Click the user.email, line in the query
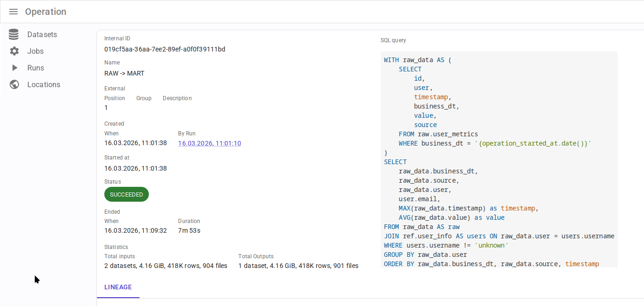This screenshot has height=306, width=644. tap(420, 199)
